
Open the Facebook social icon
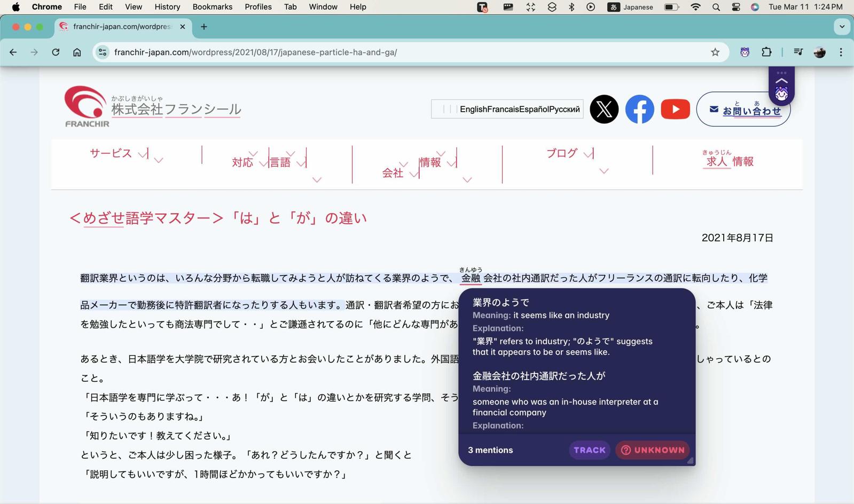[639, 109]
